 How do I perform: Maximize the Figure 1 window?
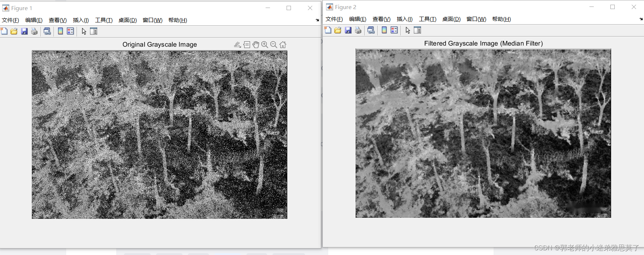coord(289,8)
